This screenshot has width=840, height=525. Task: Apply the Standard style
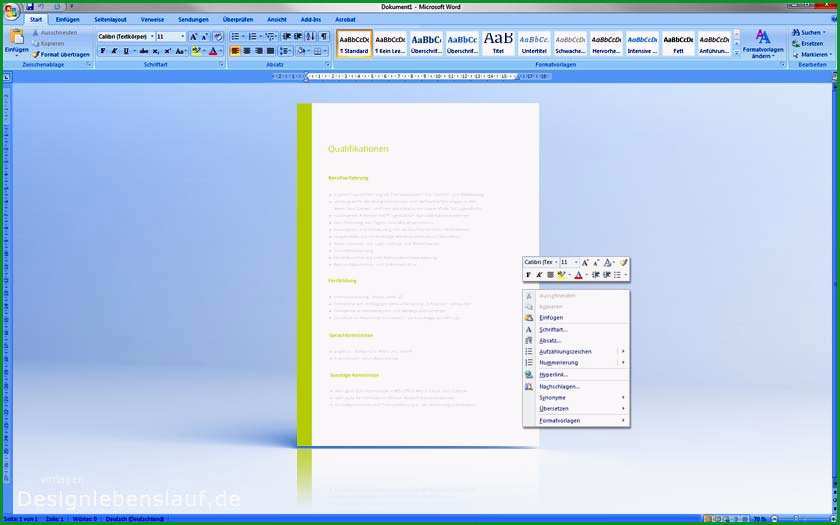coord(354,43)
